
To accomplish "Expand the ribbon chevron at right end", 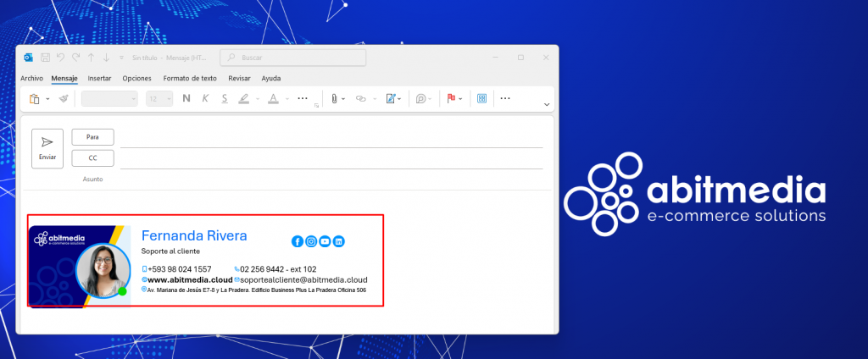I will tap(547, 104).
